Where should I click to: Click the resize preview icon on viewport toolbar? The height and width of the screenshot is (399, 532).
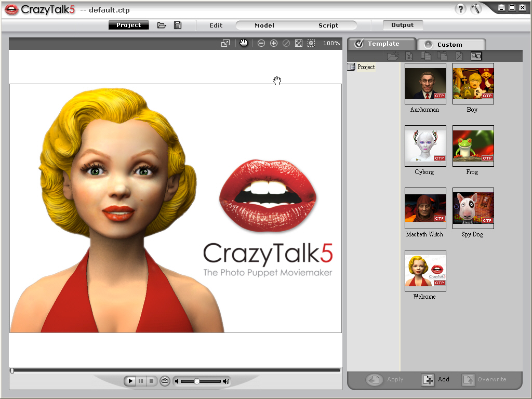[225, 43]
